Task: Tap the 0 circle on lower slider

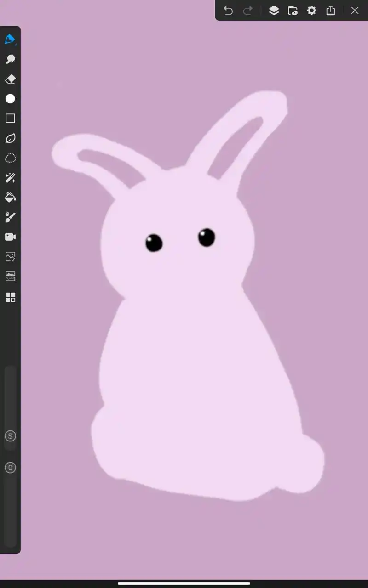Action: pos(10,468)
